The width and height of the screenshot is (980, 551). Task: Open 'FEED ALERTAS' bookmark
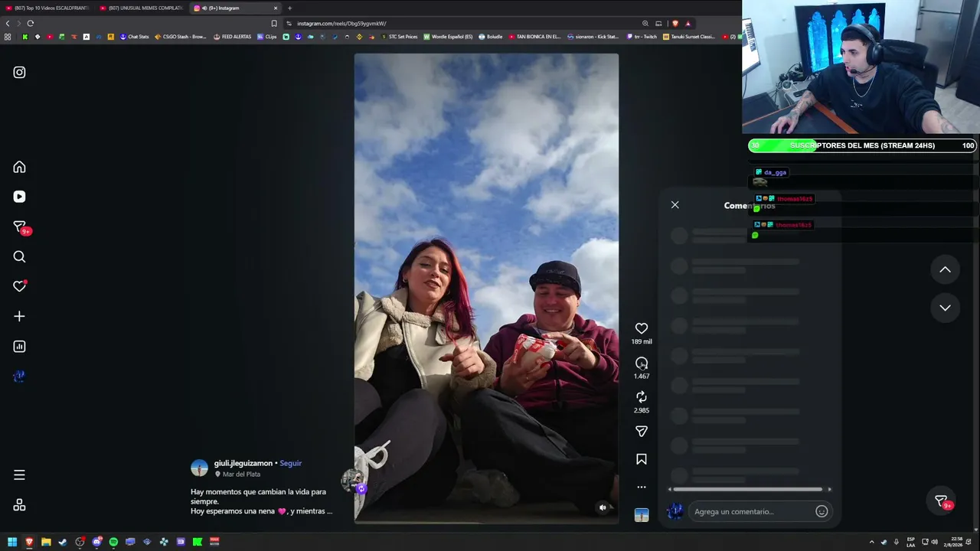point(232,37)
